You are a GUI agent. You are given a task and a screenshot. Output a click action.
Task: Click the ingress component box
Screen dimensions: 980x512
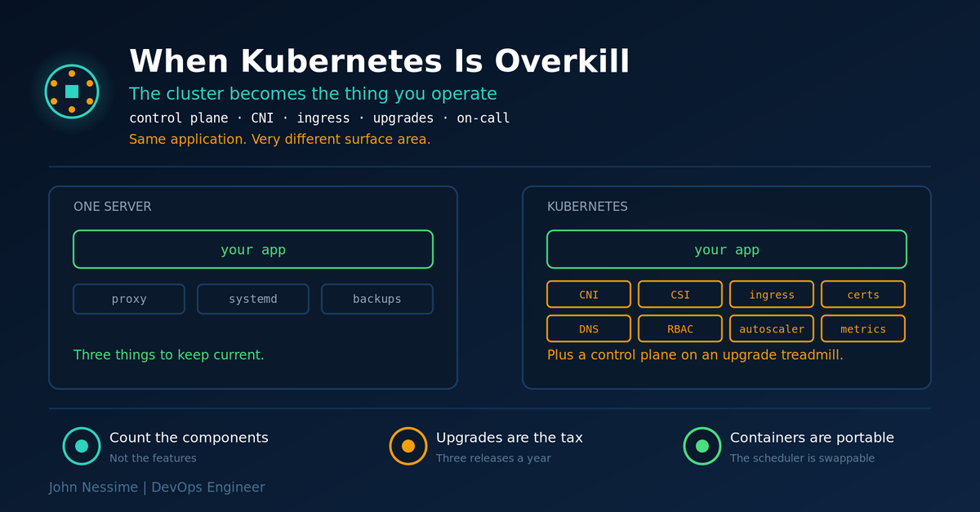(x=772, y=294)
